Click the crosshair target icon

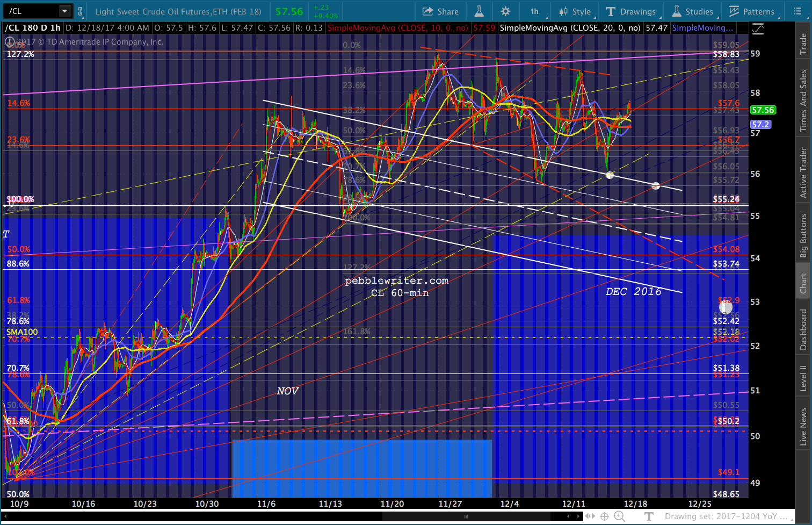605,517
